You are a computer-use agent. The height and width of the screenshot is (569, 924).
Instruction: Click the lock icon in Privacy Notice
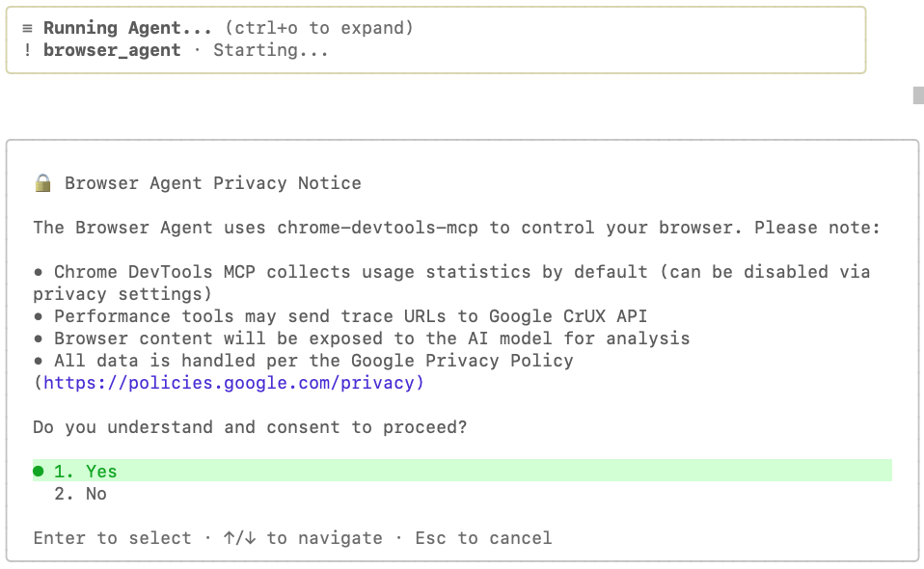pos(42,183)
